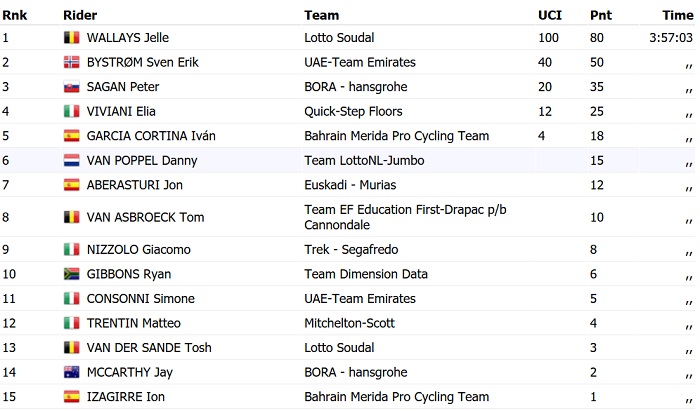Click the Italian flag beside NIZZOLO Giacomo
Viewport: 700px width, 411px height.
pyautogui.click(x=71, y=250)
